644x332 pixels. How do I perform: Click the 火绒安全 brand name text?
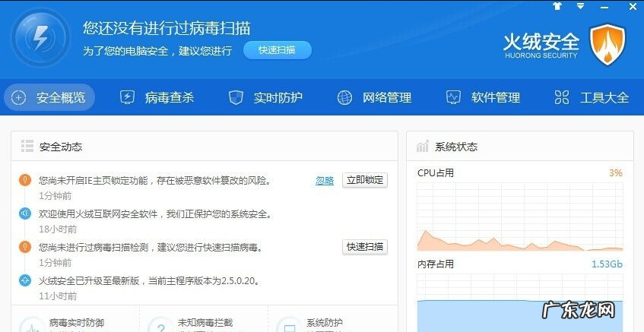541,42
